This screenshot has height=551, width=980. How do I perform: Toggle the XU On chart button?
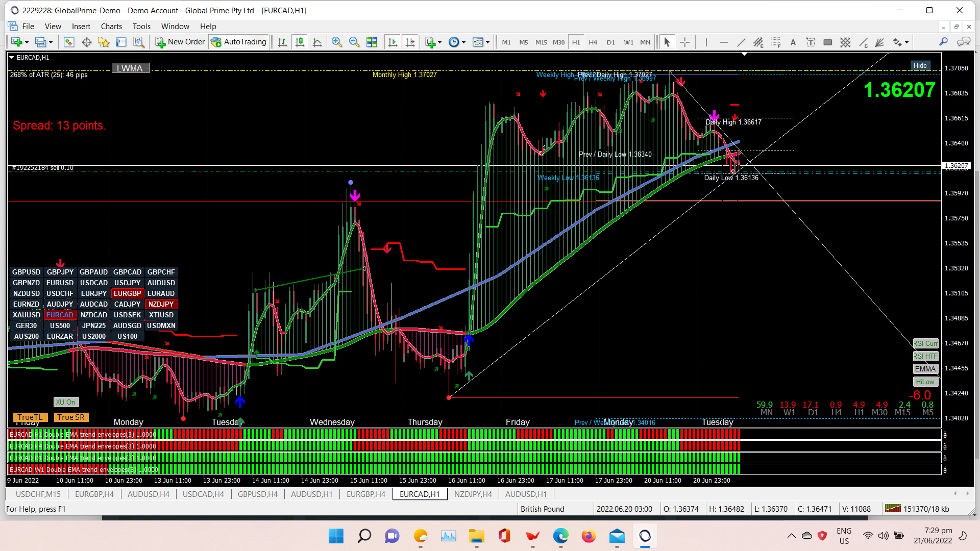tap(66, 402)
